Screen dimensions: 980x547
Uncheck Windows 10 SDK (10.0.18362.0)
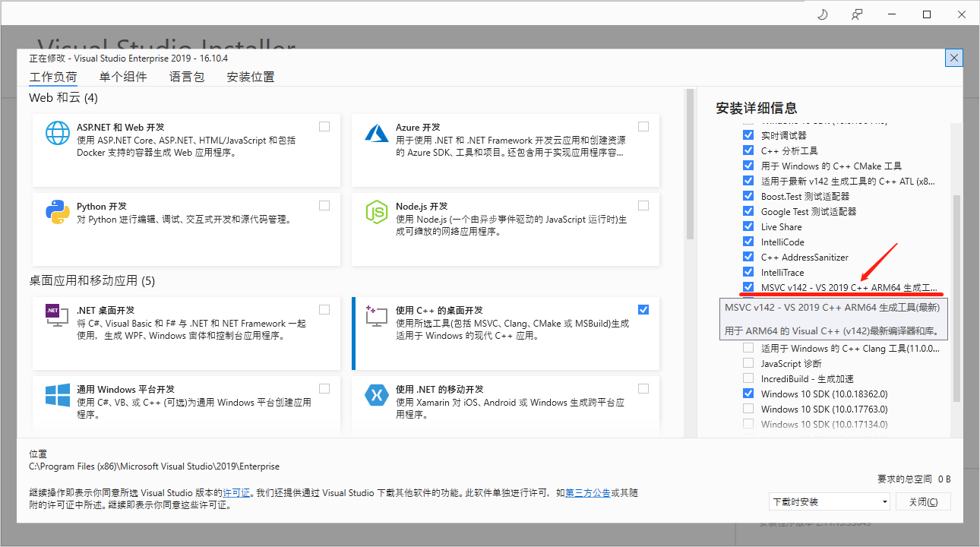[748, 394]
